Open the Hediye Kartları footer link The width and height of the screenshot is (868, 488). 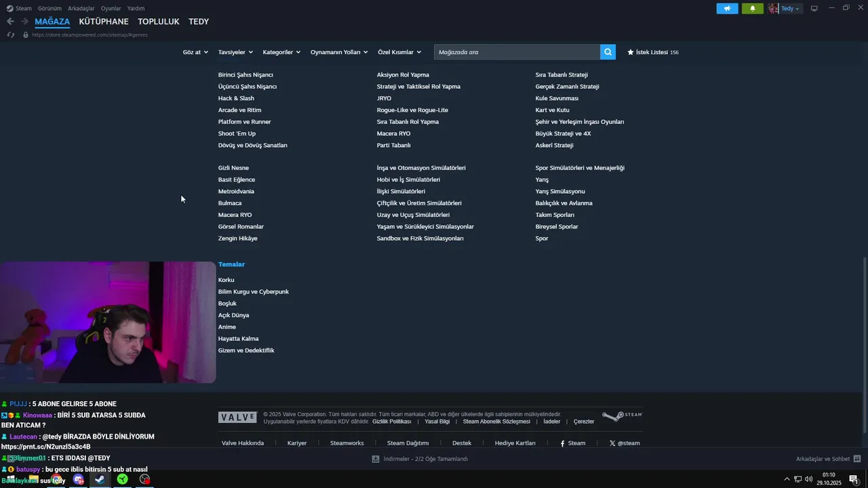[x=515, y=443]
